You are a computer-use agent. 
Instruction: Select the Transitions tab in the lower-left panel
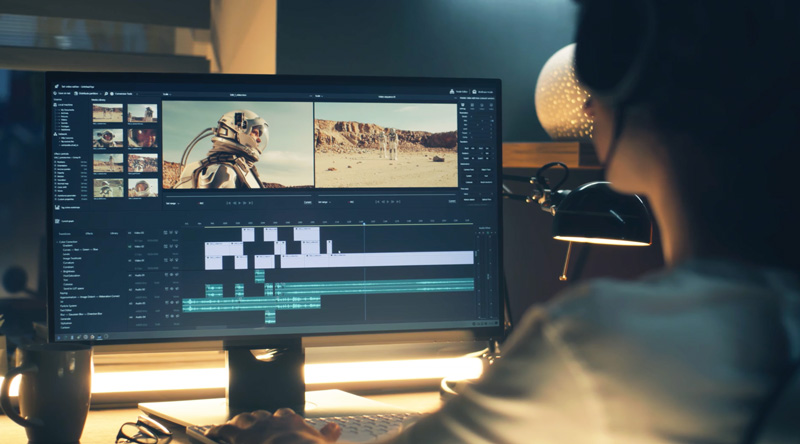64,233
